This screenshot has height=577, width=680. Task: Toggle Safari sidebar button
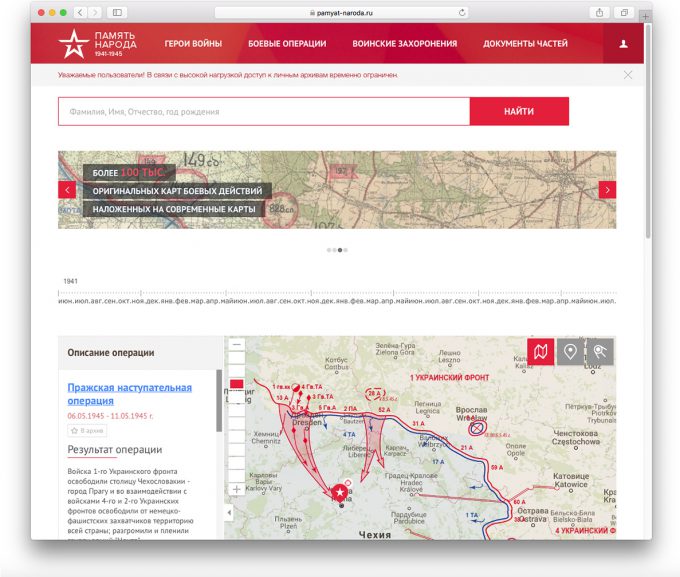point(117,13)
